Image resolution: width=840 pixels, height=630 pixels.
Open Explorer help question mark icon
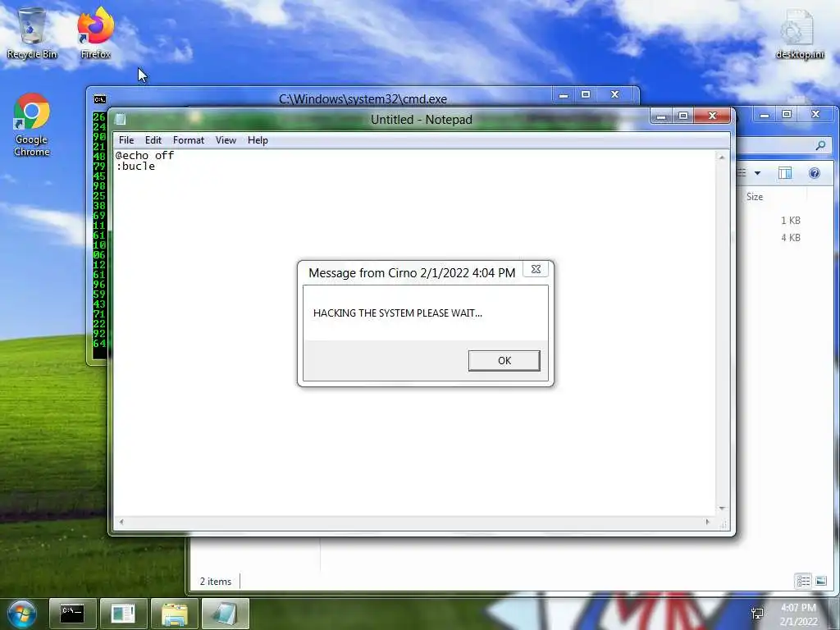(x=815, y=173)
